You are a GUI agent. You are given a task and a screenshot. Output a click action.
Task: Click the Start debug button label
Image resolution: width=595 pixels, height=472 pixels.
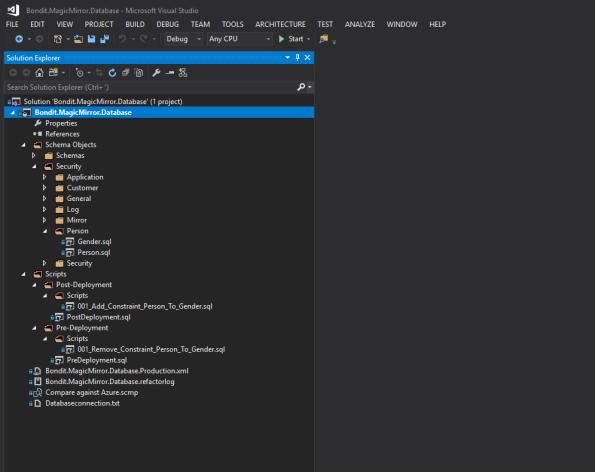click(x=296, y=39)
